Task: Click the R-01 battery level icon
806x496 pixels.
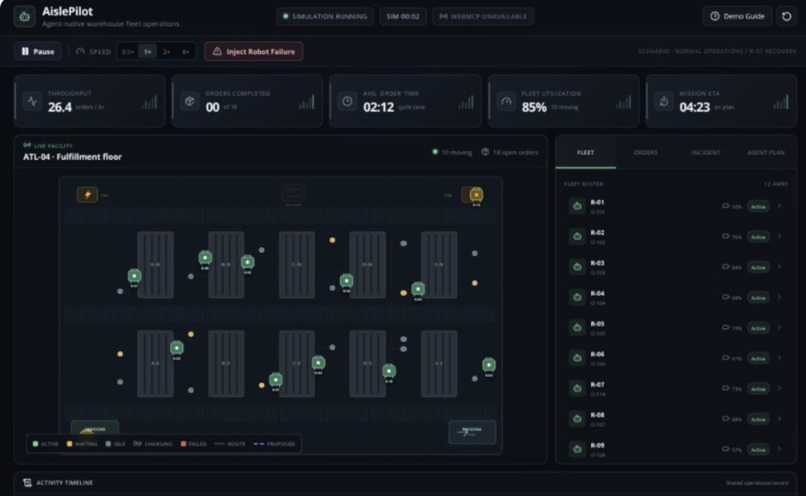Action: tap(726, 206)
